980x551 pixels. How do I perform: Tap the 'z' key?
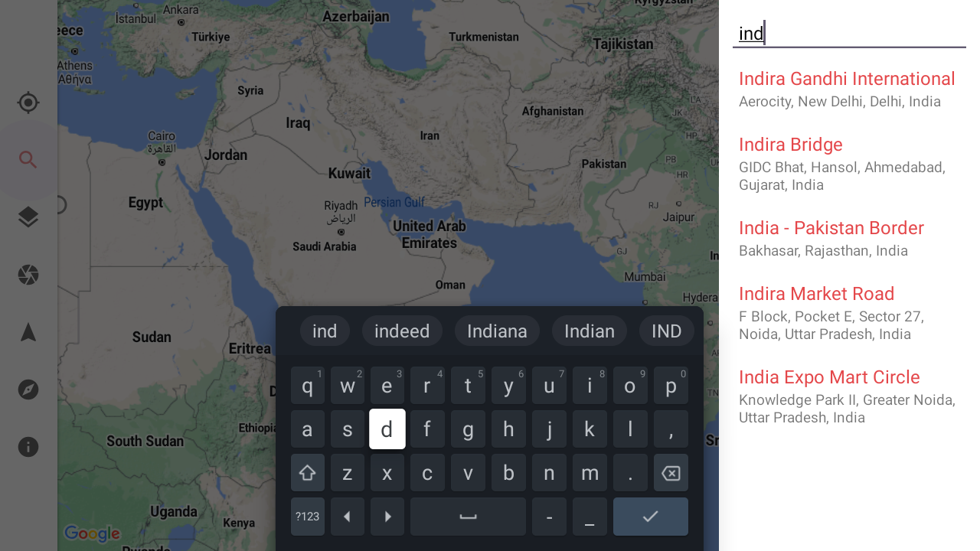[x=348, y=473]
